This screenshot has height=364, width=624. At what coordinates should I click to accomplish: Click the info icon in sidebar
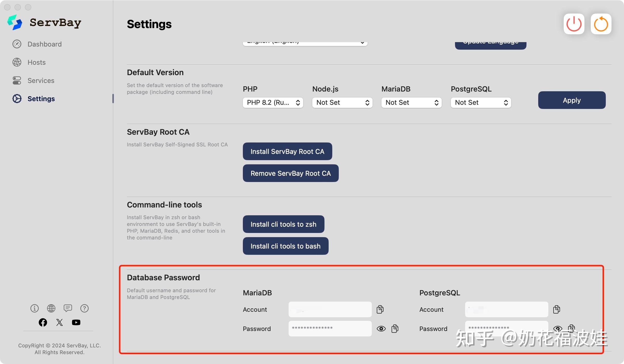[34, 308]
